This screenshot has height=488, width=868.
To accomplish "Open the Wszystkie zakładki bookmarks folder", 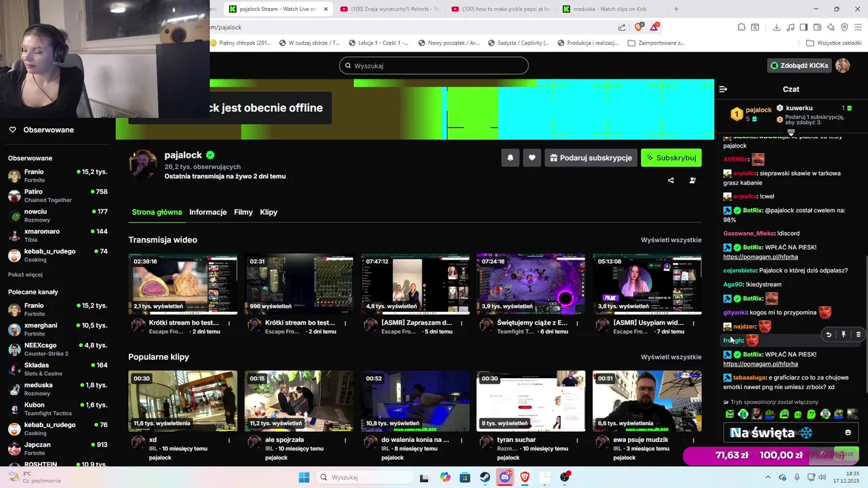I will tap(834, 43).
